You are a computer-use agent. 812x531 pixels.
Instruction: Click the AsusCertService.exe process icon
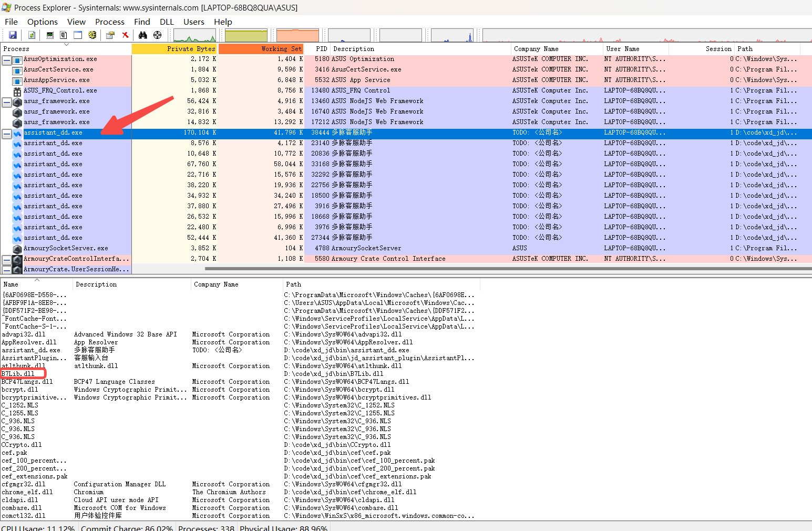(x=17, y=70)
